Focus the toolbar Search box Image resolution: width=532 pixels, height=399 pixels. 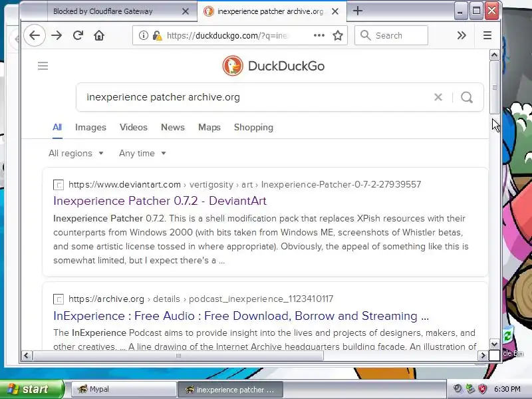point(391,35)
